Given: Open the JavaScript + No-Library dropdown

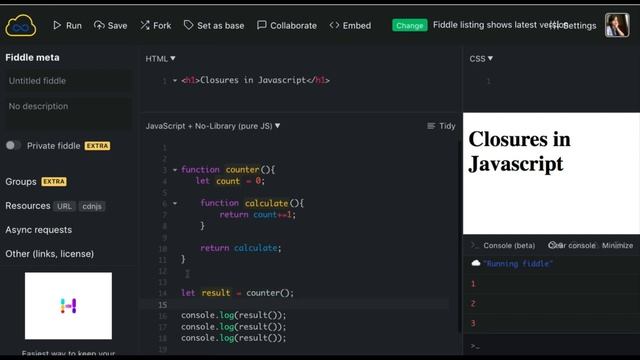Looking at the screenshot, I should point(213,126).
